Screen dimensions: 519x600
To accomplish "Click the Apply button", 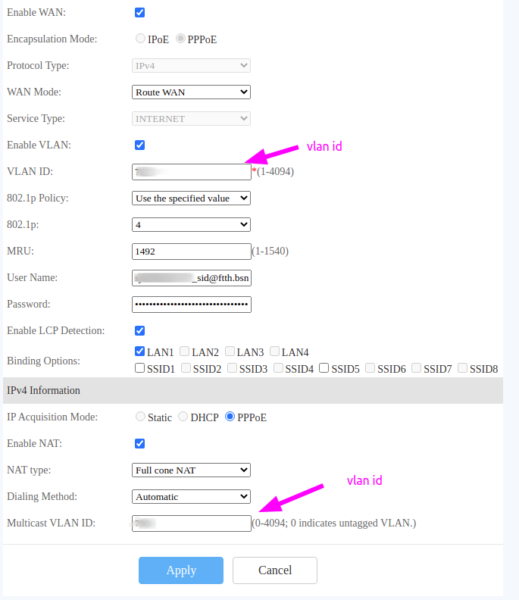I will tap(181, 570).
